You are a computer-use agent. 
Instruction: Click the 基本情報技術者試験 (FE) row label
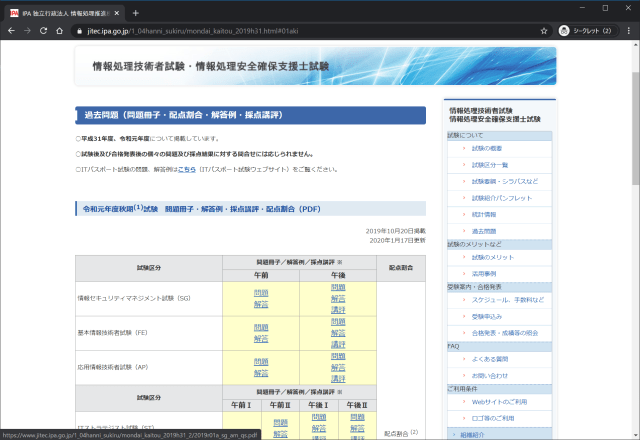[x=113, y=333]
